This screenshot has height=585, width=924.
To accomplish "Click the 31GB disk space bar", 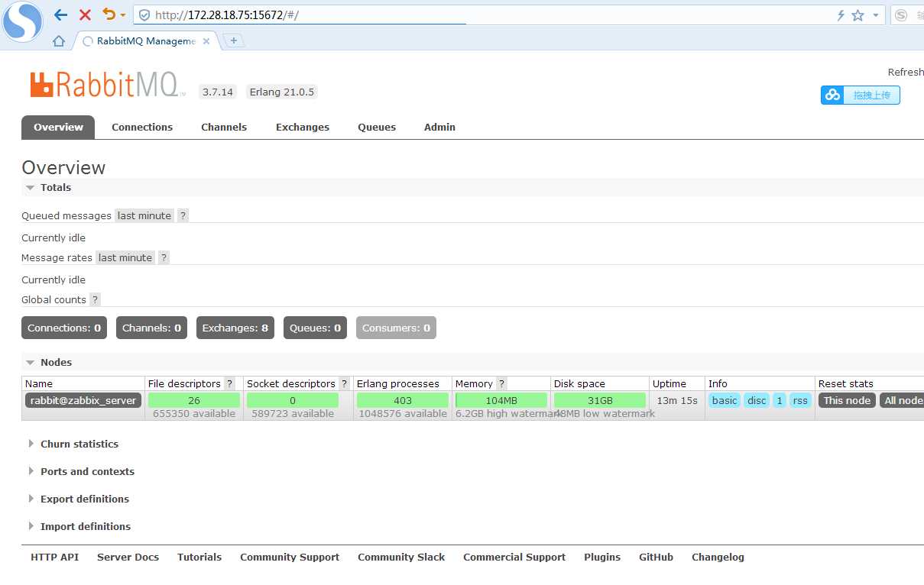I will (600, 400).
